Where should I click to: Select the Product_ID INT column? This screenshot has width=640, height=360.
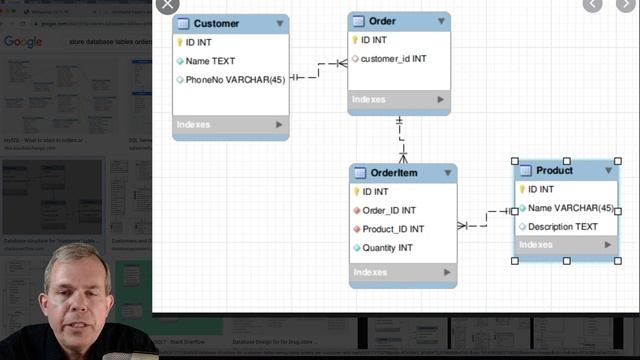point(393,229)
